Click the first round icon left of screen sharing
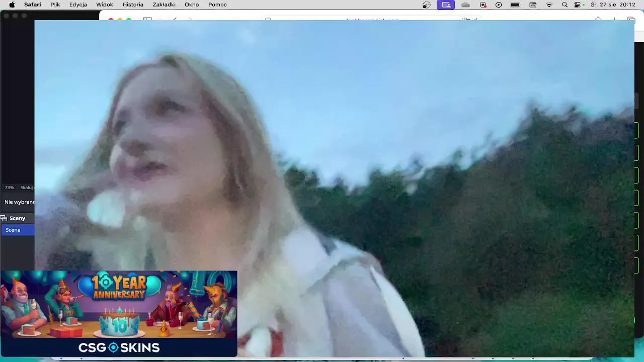The width and height of the screenshot is (644, 362). pyautogui.click(x=427, y=5)
